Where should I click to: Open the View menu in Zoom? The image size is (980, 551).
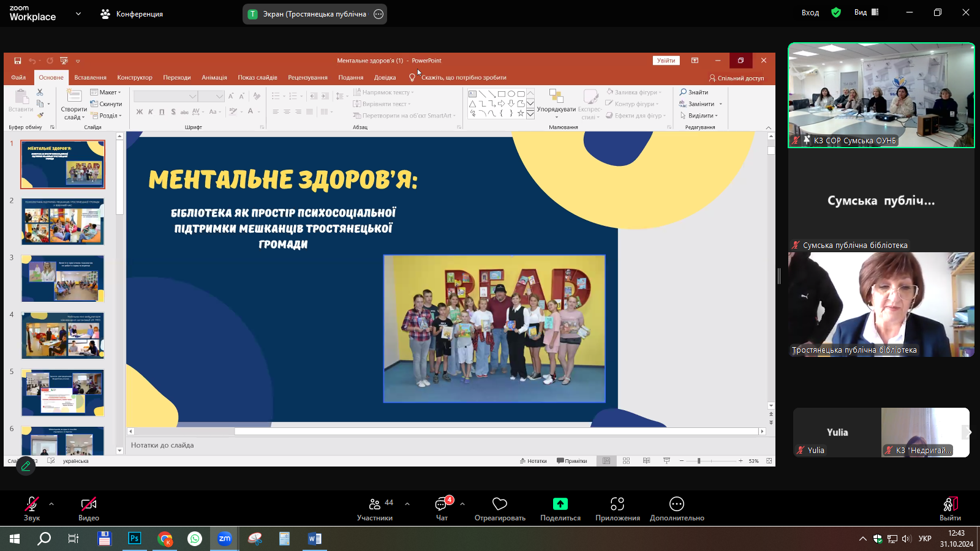pyautogui.click(x=866, y=12)
